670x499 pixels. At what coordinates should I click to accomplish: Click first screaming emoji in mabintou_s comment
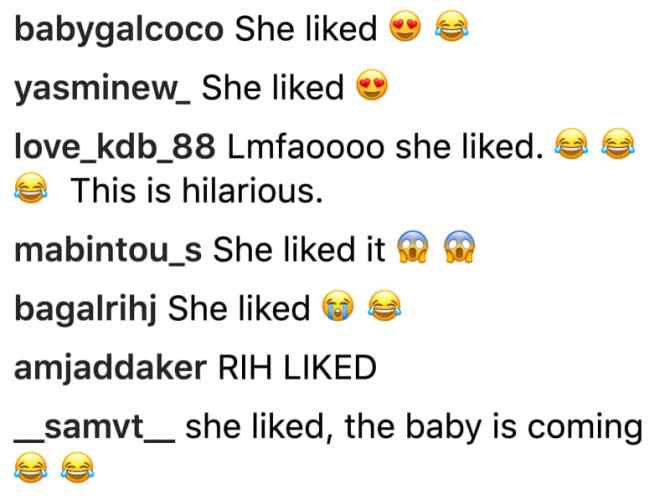tap(412, 247)
